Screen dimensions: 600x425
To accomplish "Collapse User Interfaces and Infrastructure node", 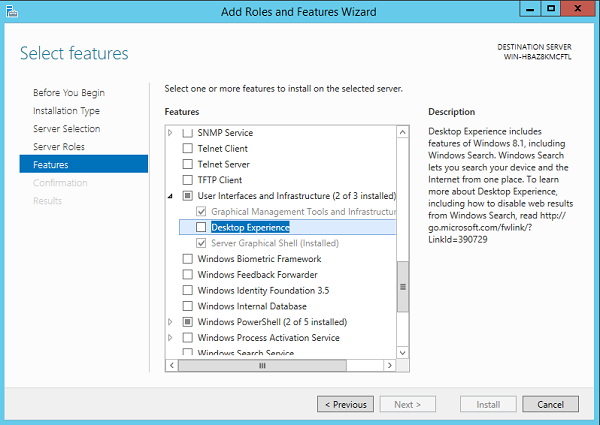I will pyautogui.click(x=171, y=196).
